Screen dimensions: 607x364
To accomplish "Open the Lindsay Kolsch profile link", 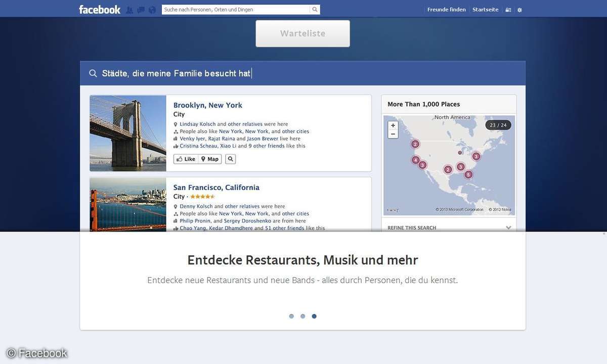I will tap(197, 124).
